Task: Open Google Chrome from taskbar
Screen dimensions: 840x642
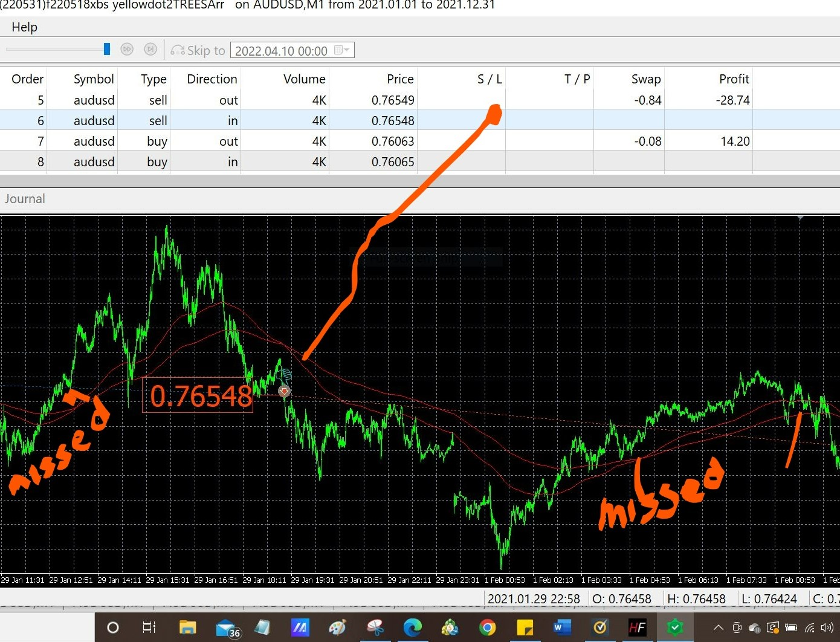Action: (x=487, y=627)
